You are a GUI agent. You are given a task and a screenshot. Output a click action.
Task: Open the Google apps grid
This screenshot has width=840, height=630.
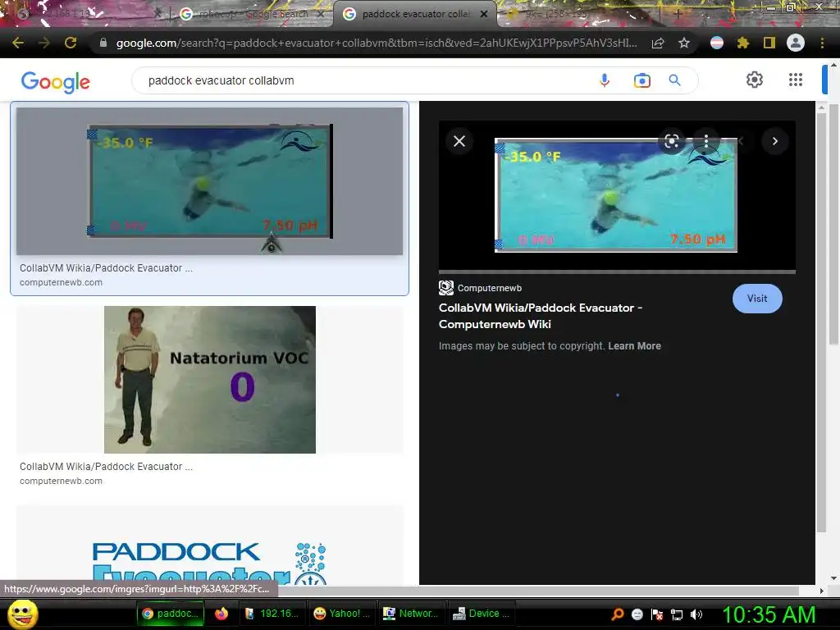click(796, 80)
